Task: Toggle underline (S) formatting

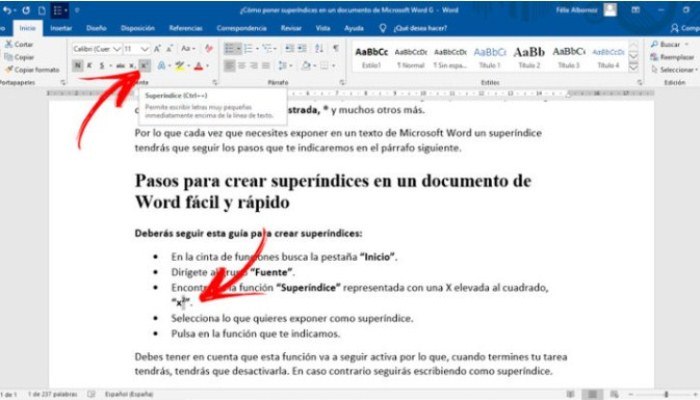Action: (x=102, y=66)
